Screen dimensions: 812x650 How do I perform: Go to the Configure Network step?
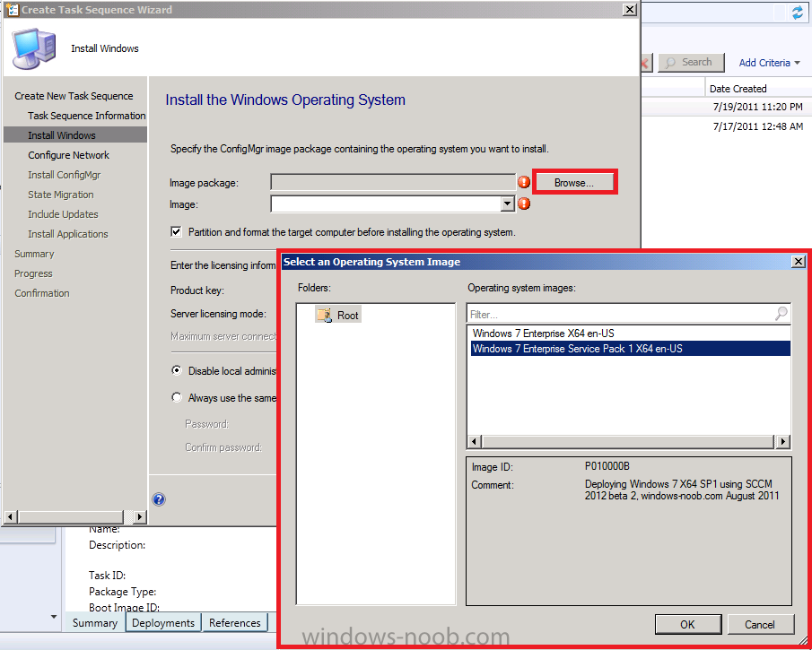click(68, 155)
